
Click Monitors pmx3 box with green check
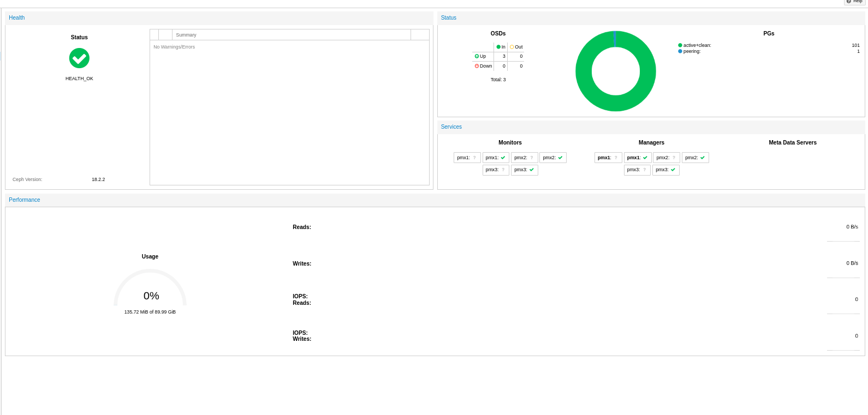click(x=524, y=170)
